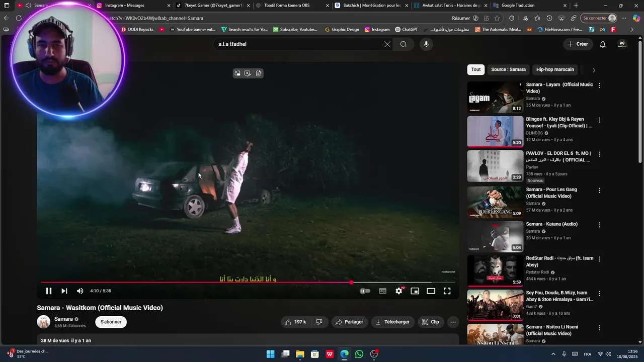This screenshot has width=644, height=362.
Task: Open browser extensions puzzle icon
Action: pyautogui.click(x=512, y=18)
